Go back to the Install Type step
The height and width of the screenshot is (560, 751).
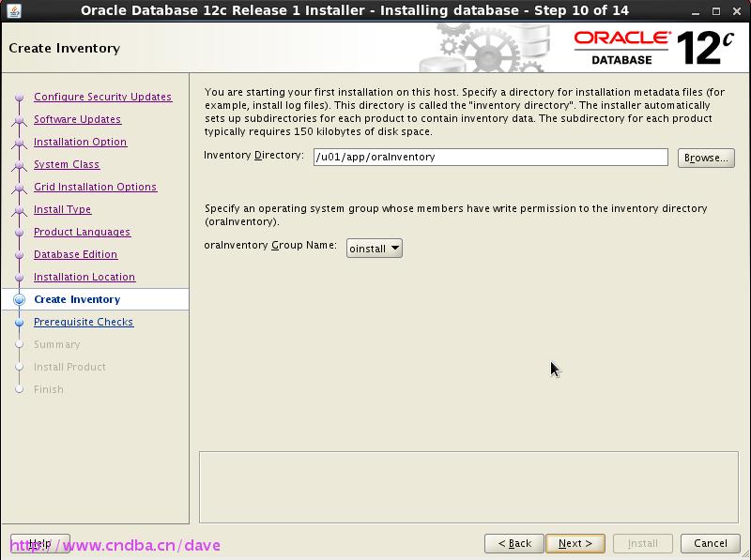62,209
